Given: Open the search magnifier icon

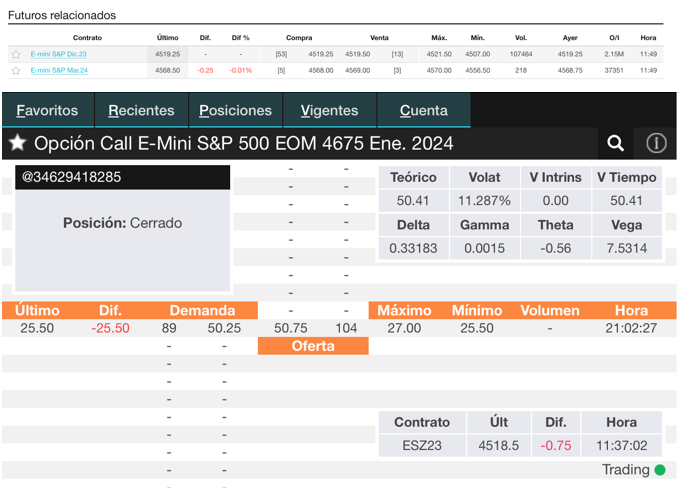Looking at the screenshot, I should click(616, 143).
